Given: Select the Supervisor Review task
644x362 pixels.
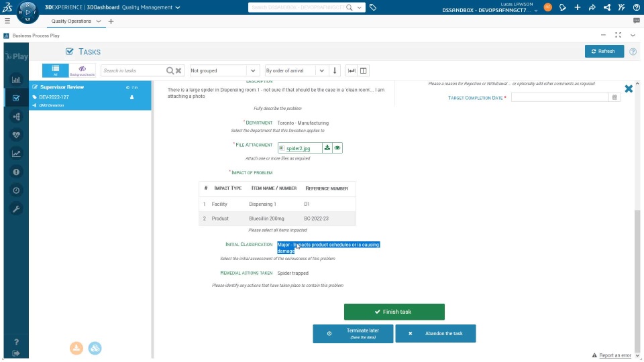Looking at the screenshot, I should (90, 96).
